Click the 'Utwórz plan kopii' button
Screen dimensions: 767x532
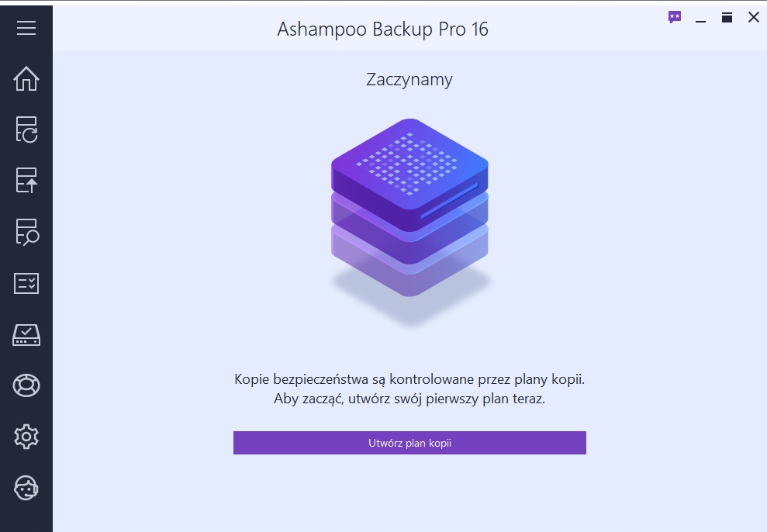tap(409, 443)
